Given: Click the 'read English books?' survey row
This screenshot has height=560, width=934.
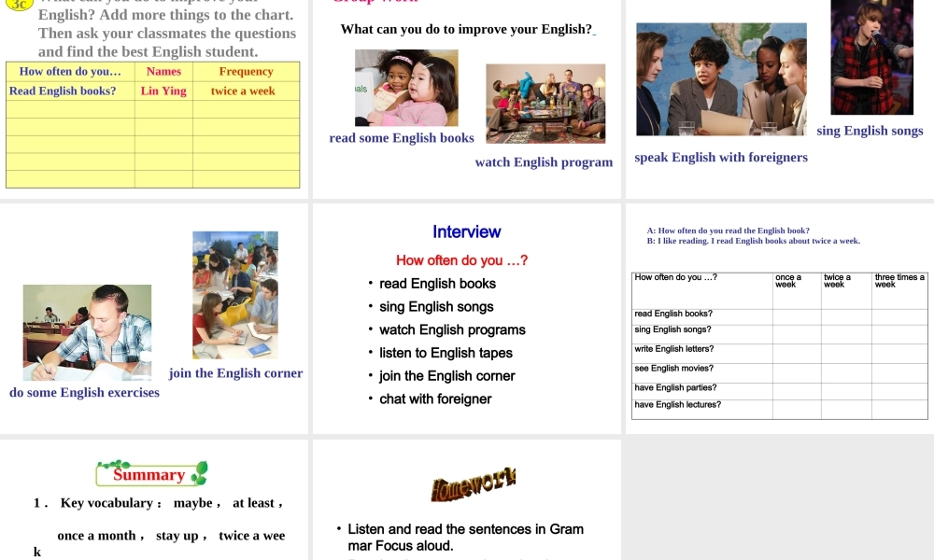Looking at the screenshot, I should [x=780, y=316].
